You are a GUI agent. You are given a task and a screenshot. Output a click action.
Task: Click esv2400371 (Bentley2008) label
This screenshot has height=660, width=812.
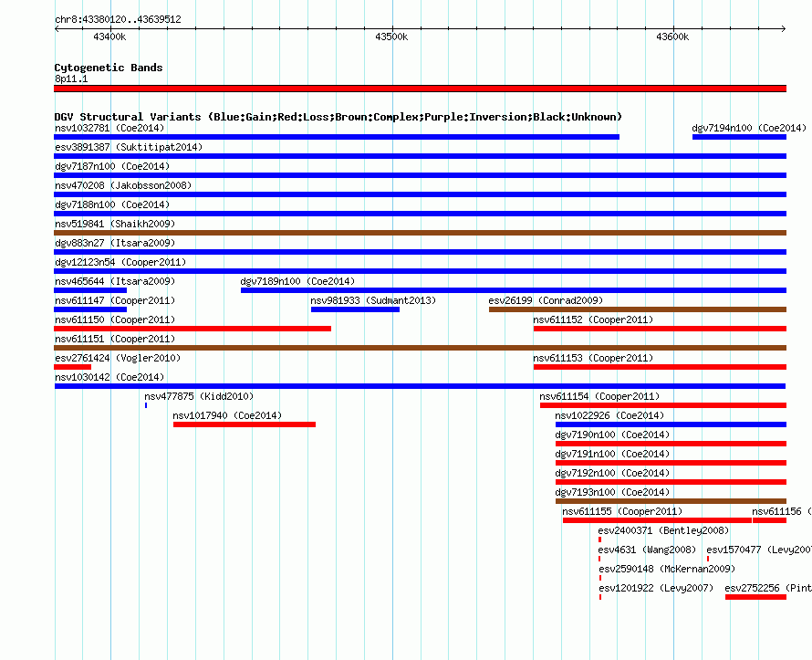pos(663,530)
